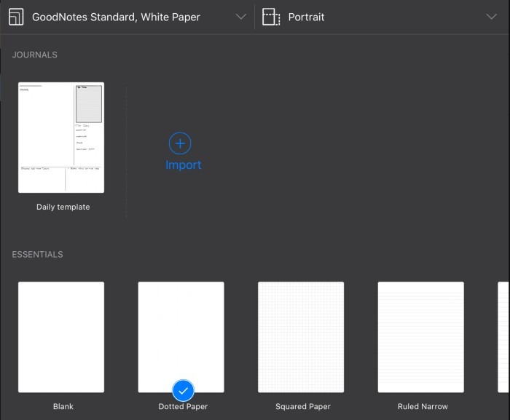The height and width of the screenshot is (420, 510).
Task: Expand chevron next to Portrait
Action: [x=492, y=17]
